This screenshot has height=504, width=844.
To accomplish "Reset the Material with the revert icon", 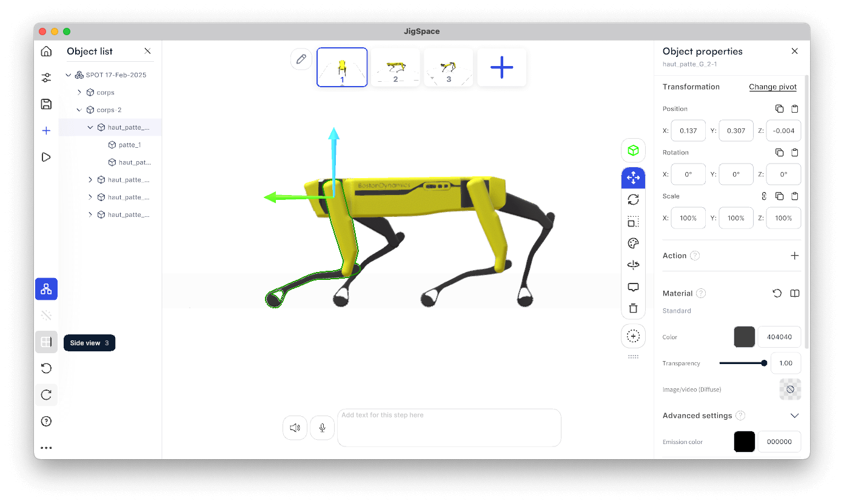I will pos(777,293).
